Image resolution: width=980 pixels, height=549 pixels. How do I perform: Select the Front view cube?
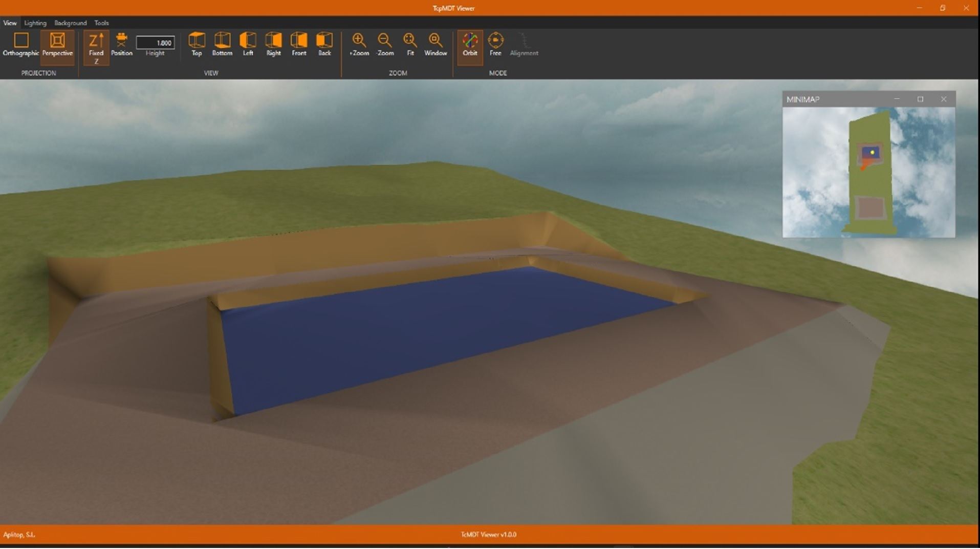(x=299, y=44)
